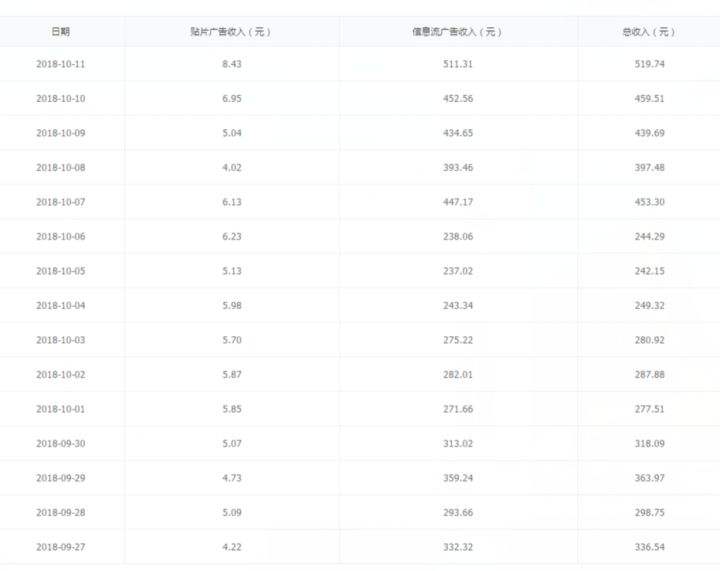
Task: Click the 5.70 patch ad income value
Action: click(x=232, y=340)
